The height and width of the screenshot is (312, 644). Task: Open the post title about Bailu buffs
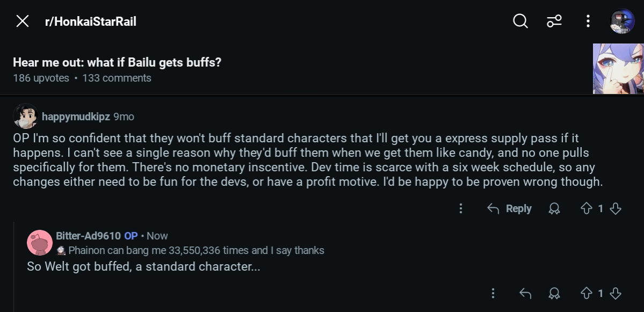117,63
